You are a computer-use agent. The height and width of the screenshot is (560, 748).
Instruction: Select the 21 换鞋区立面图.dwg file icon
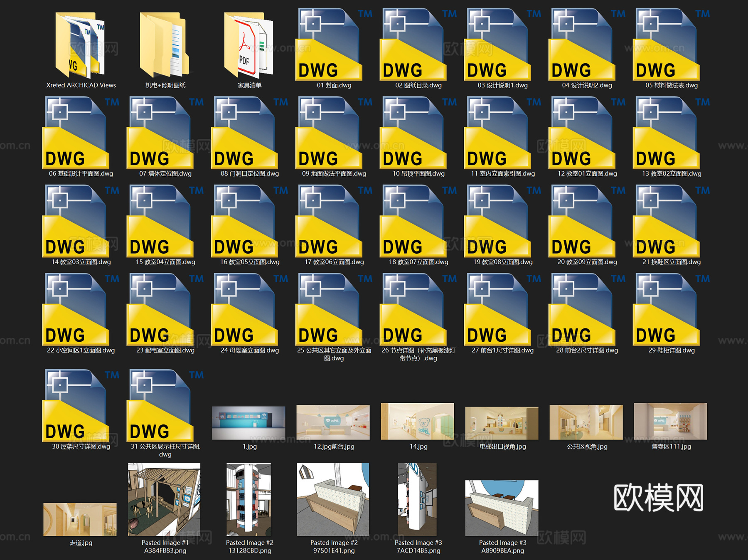coord(666,221)
